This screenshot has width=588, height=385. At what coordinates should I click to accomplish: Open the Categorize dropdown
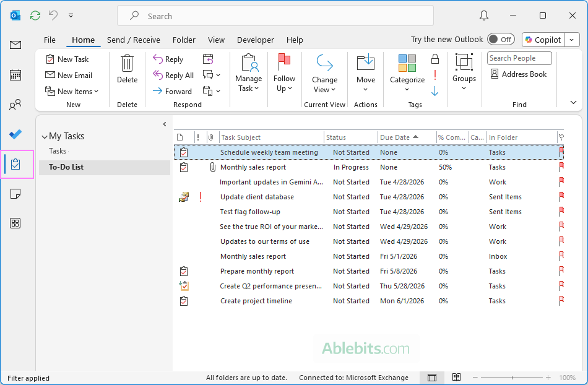407,74
